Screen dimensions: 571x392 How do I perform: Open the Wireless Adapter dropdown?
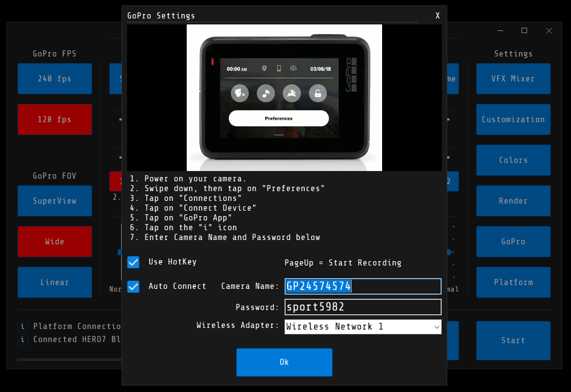coord(363,327)
